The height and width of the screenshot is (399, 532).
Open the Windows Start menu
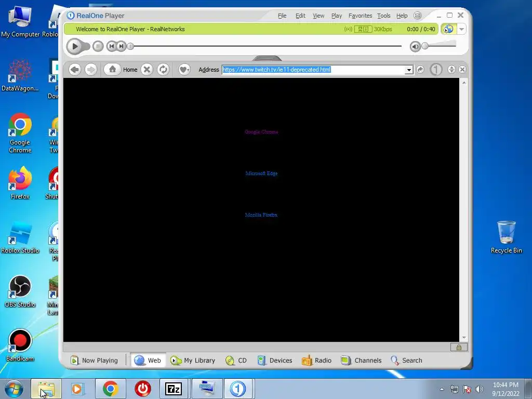click(14, 389)
